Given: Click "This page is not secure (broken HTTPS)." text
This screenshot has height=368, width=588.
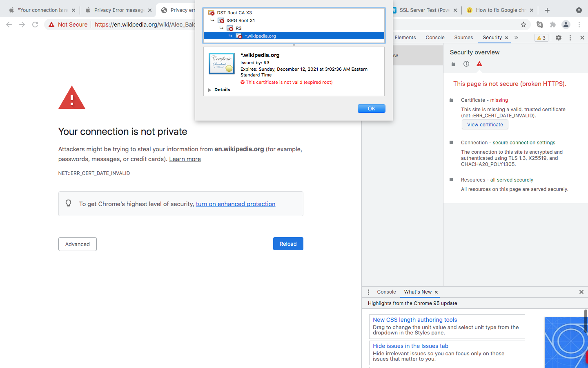Looking at the screenshot, I should coord(510,84).
